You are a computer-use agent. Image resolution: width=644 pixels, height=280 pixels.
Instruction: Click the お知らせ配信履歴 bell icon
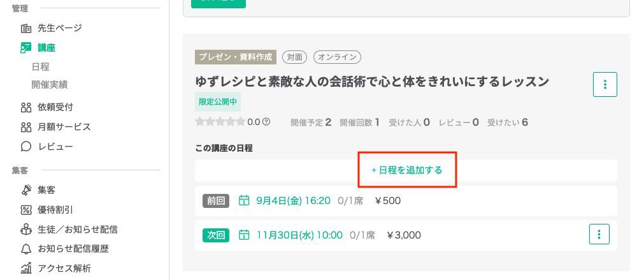[26, 249]
